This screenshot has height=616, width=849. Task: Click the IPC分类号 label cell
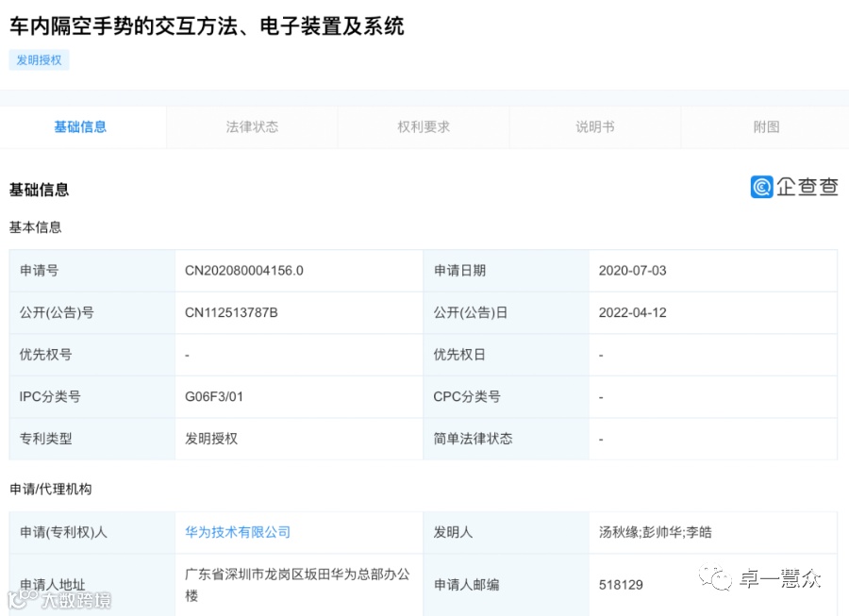click(x=92, y=397)
